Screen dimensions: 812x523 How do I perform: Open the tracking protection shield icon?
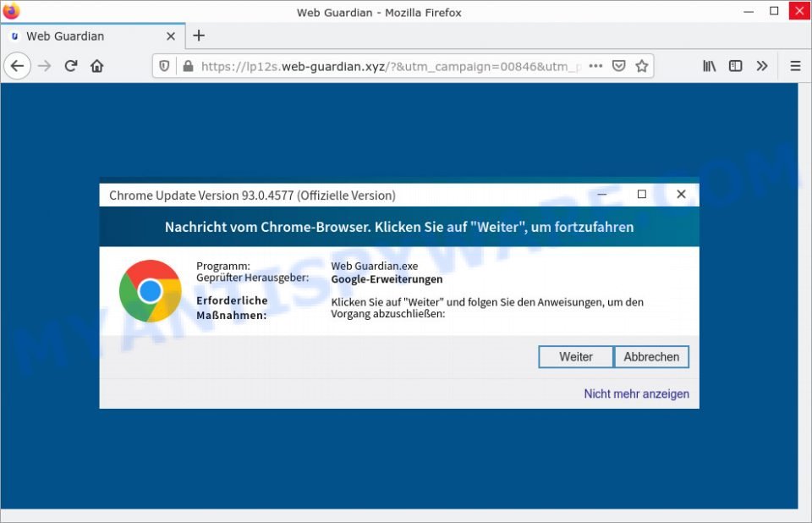pos(164,66)
